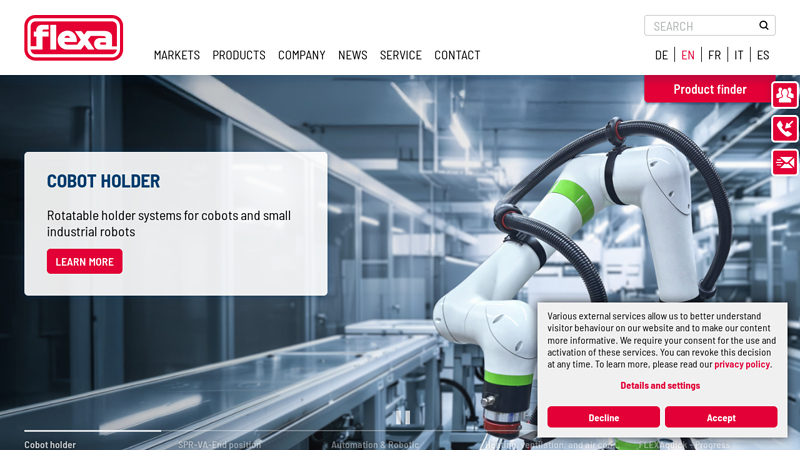Open the contact persons icon
Image resolution: width=800 pixels, height=450 pixels.
point(785,94)
